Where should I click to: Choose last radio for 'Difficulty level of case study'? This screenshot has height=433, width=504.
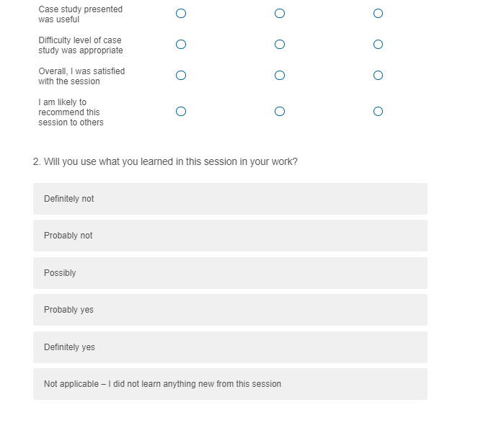[x=378, y=45]
